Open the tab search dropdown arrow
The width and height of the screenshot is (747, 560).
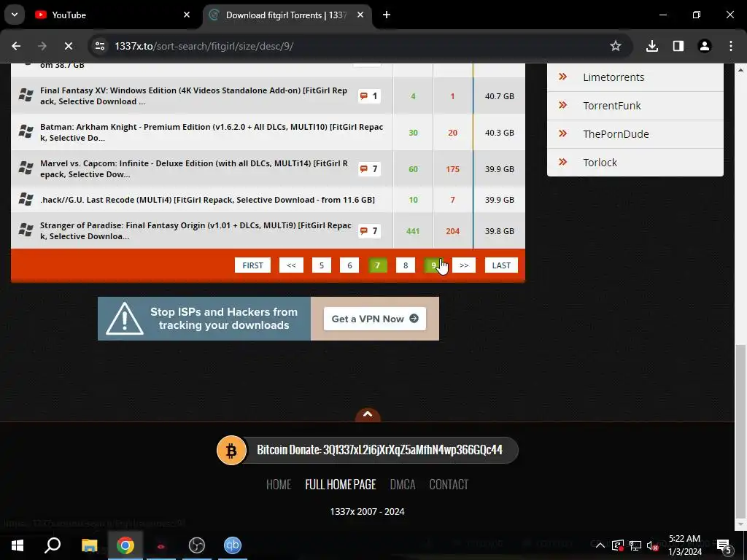click(x=15, y=15)
